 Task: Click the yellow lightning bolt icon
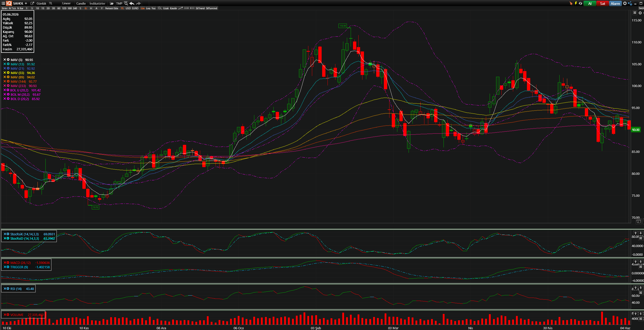576,3
